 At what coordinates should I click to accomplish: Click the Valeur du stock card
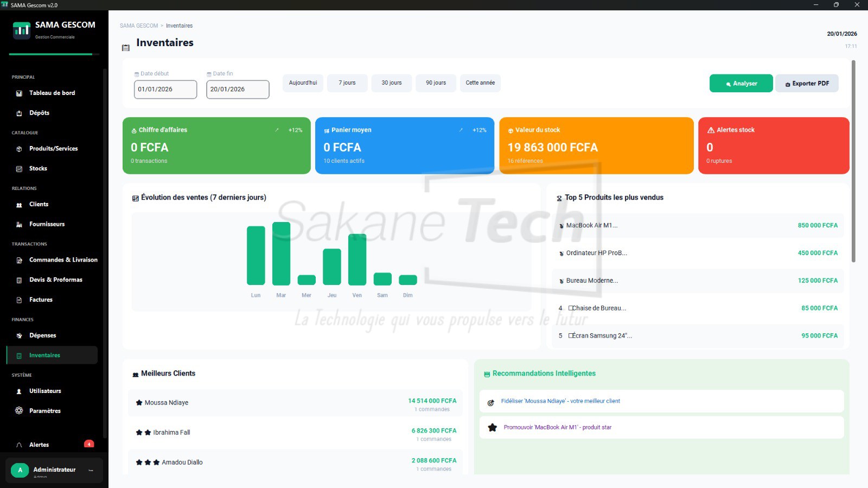click(x=596, y=145)
